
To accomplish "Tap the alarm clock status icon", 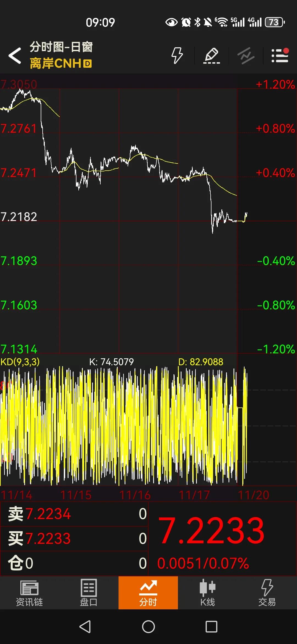I will pos(186,22).
